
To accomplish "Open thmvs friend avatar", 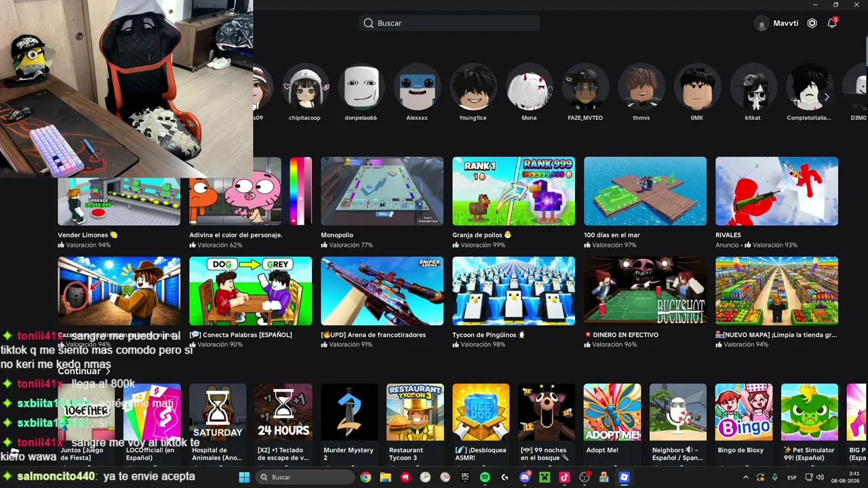I will 642,86.
